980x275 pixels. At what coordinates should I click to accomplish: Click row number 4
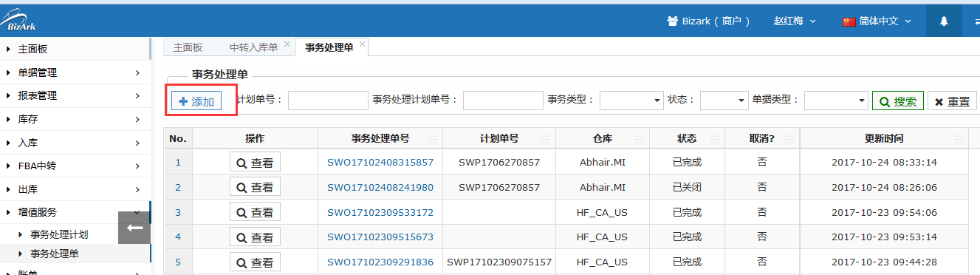[178, 237]
